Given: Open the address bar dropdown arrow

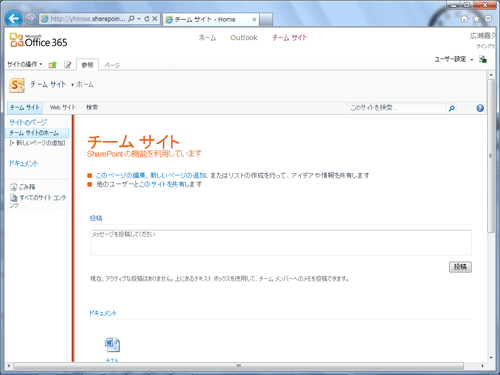Looking at the screenshot, I should (x=139, y=19).
